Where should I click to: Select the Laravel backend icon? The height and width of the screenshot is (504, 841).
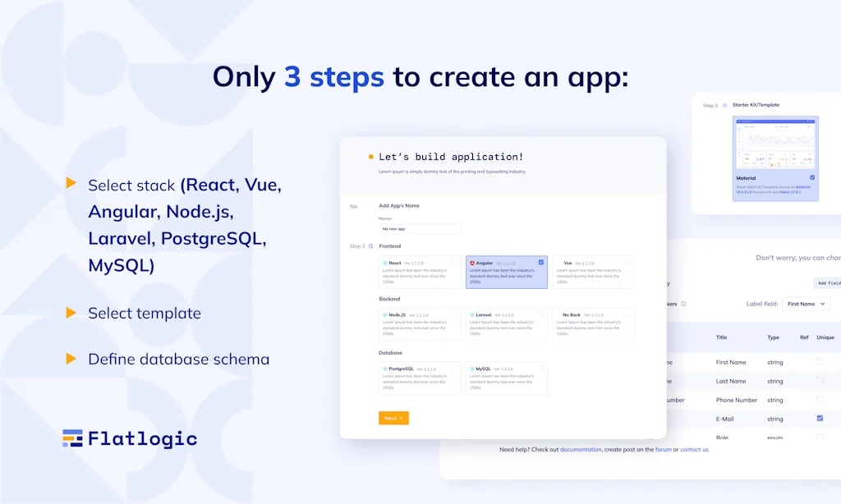(x=472, y=314)
